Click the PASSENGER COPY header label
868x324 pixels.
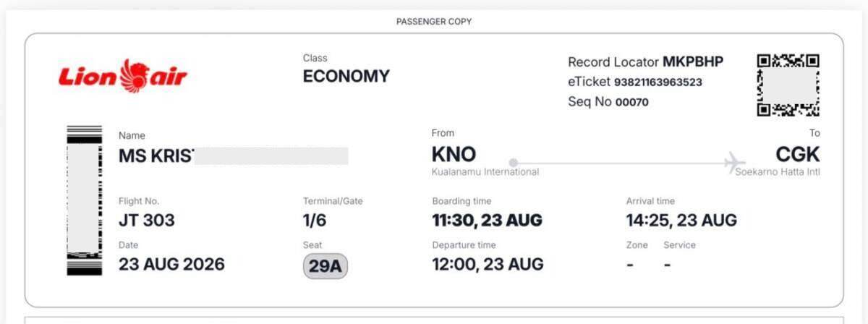434,22
